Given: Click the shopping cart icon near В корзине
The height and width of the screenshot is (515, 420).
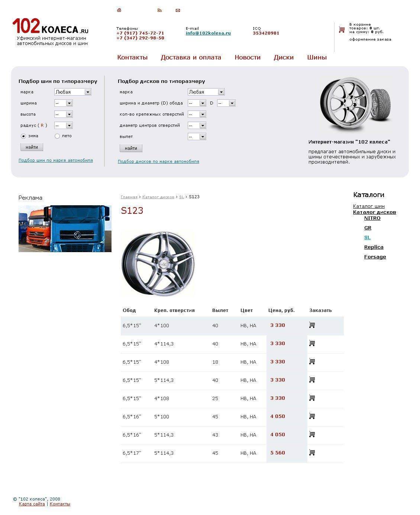Looking at the screenshot, I should [x=342, y=30].
